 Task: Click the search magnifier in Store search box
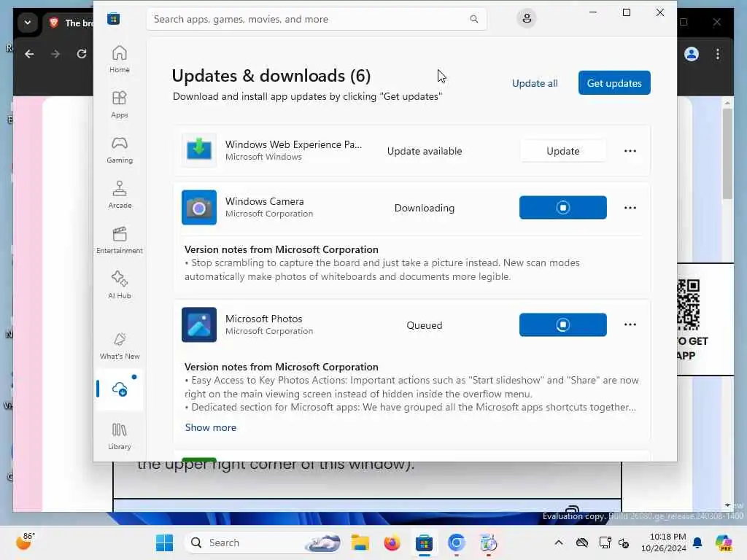click(x=474, y=19)
